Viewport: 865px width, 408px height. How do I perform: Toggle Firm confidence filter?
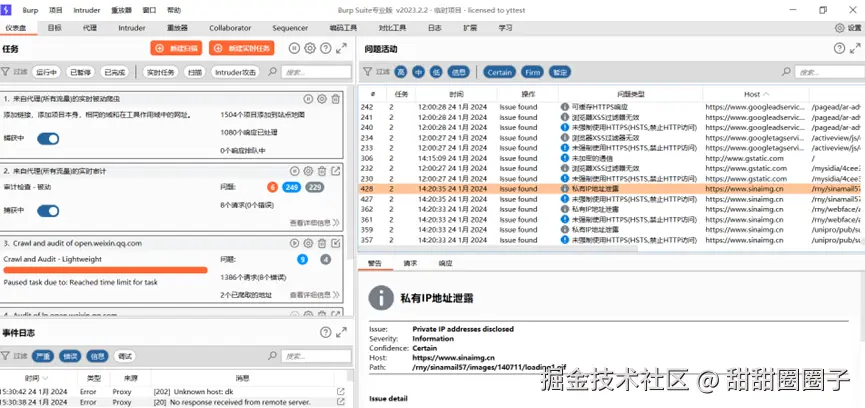coord(532,72)
